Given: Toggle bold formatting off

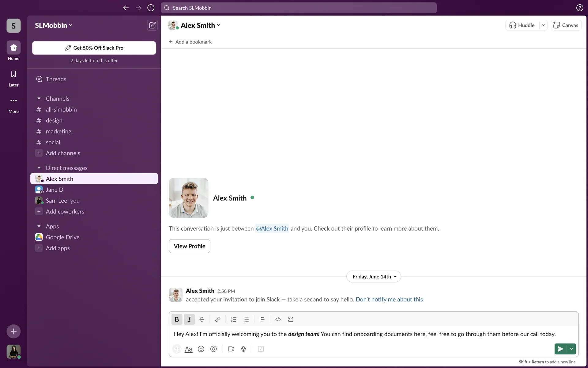Looking at the screenshot, I should 177,319.
